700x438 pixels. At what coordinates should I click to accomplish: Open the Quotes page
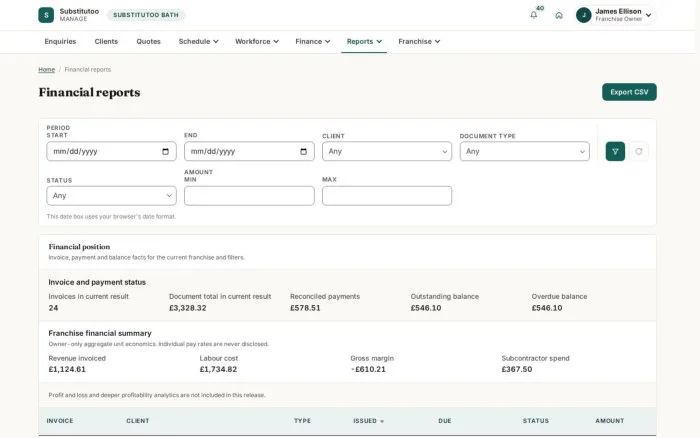(148, 42)
